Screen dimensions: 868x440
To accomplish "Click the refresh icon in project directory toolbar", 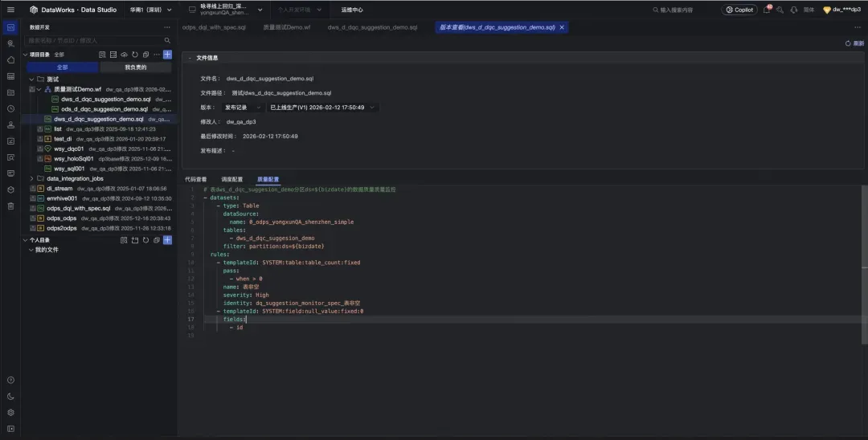I will pos(135,55).
